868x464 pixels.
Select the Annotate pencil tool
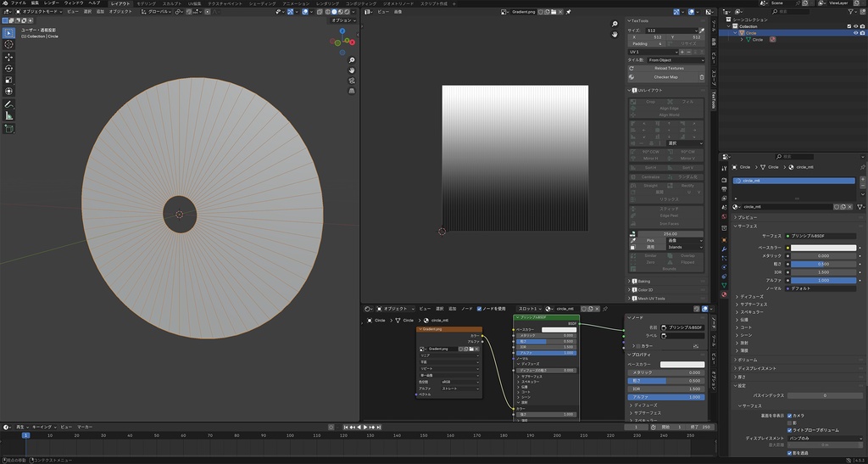[x=8, y=104]
